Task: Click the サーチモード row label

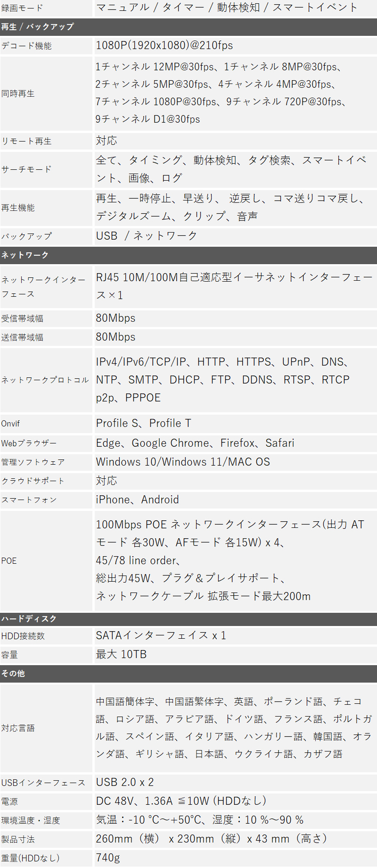Action: (x=26, y=169)
